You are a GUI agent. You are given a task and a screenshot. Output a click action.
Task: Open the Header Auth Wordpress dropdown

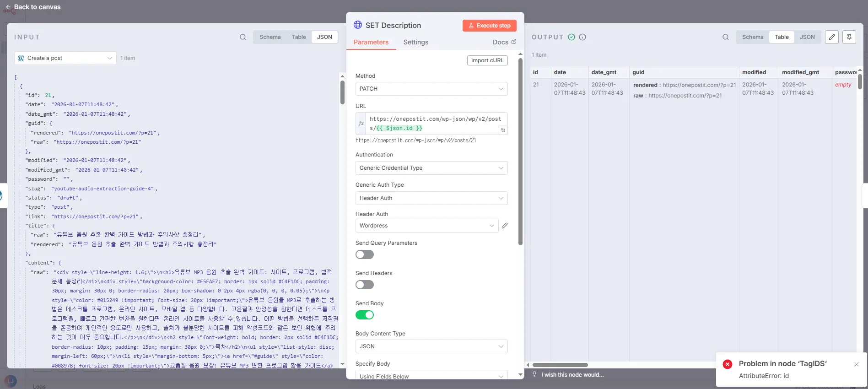(427, 226)
